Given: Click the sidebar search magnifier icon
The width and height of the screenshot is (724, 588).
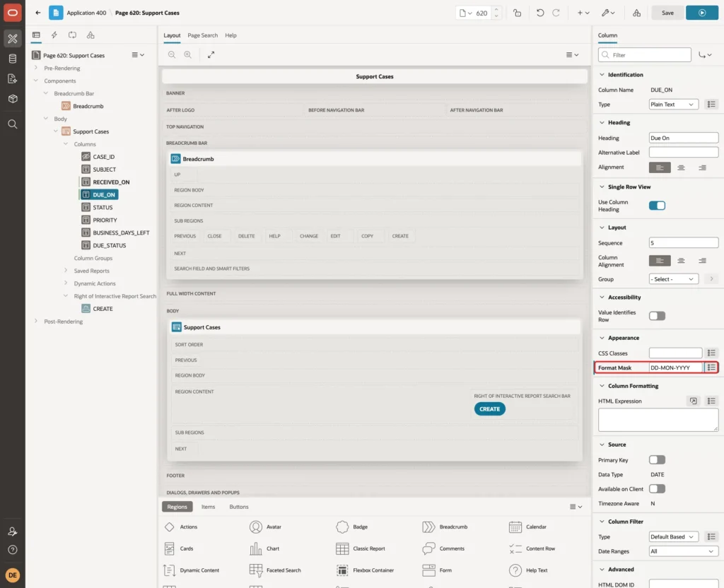Looking at the screenshot, I should click(13, 124).
